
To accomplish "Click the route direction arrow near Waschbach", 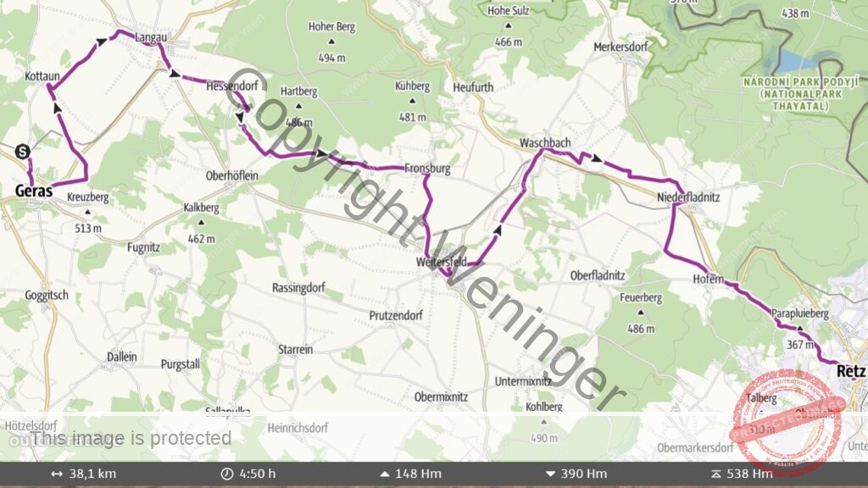I will coord(596,158).
